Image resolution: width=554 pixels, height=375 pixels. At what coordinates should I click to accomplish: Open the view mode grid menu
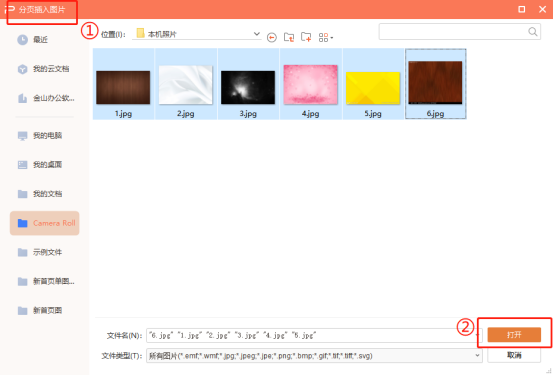point(325,37)
